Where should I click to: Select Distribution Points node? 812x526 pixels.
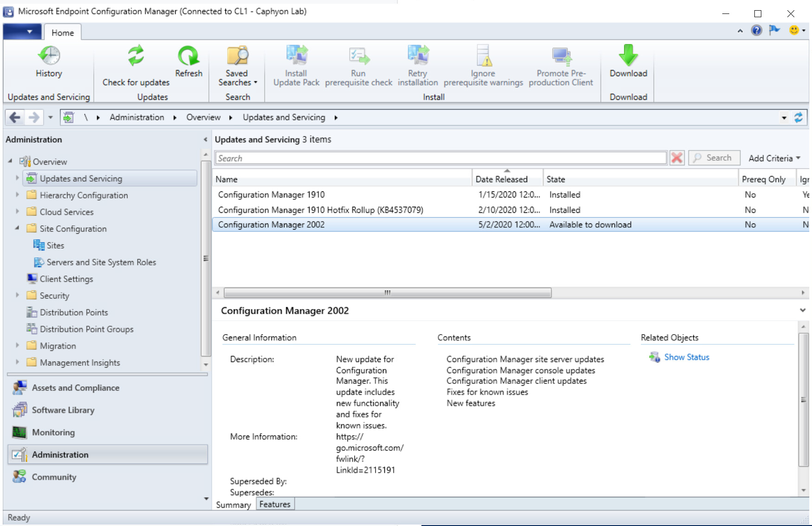(67, 312)
